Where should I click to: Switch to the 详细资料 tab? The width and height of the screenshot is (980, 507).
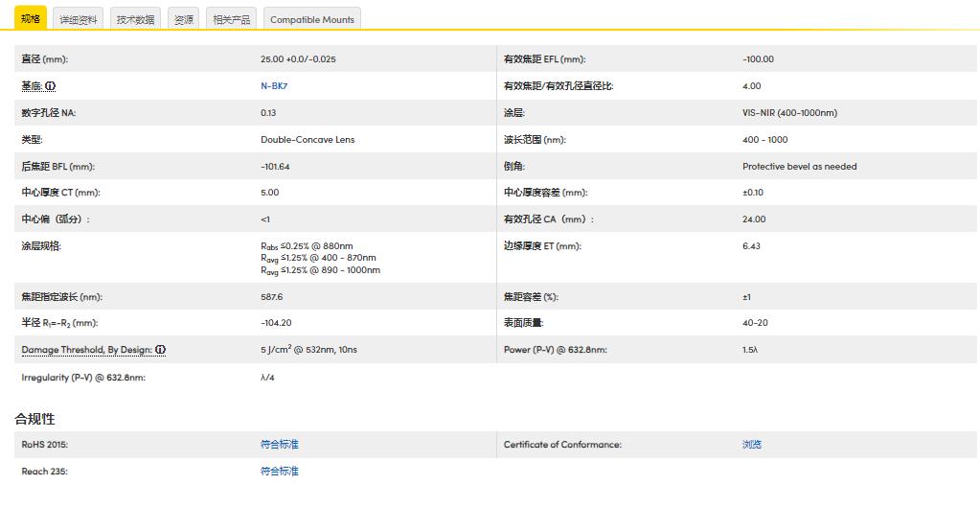79,19
